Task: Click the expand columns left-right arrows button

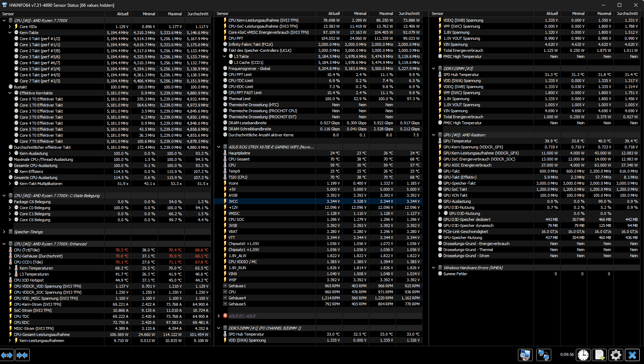Action: click(x=7, y=355)
